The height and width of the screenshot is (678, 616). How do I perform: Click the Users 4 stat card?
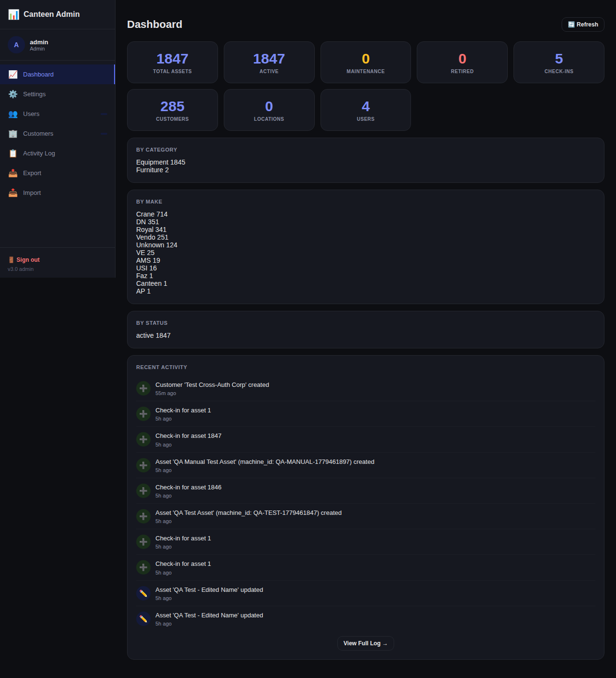point(366,110)
